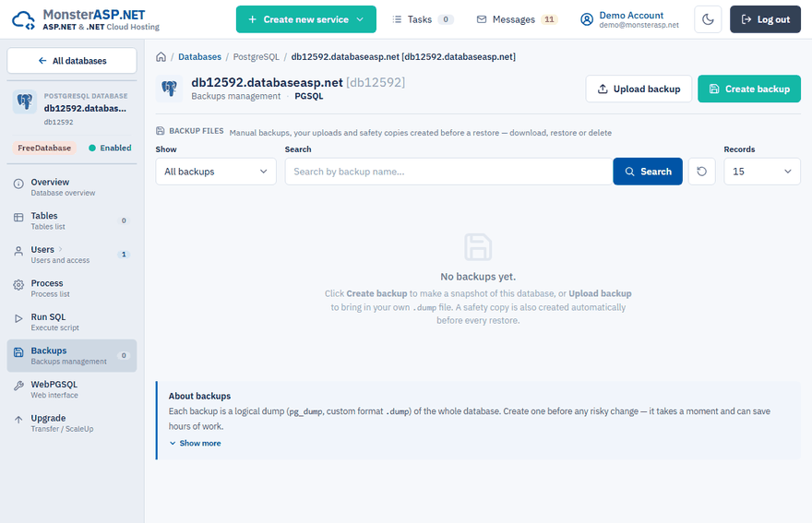Click the demo@monsterasp.net email text
Image resolution: width=812 pixels, height=523 pixels.
[x=639, y=25]
